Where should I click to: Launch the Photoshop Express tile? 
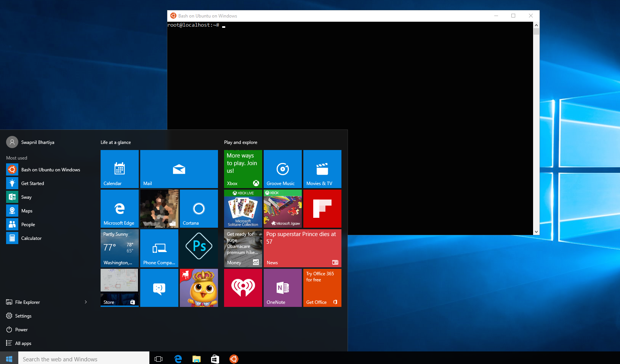point(199,248)
